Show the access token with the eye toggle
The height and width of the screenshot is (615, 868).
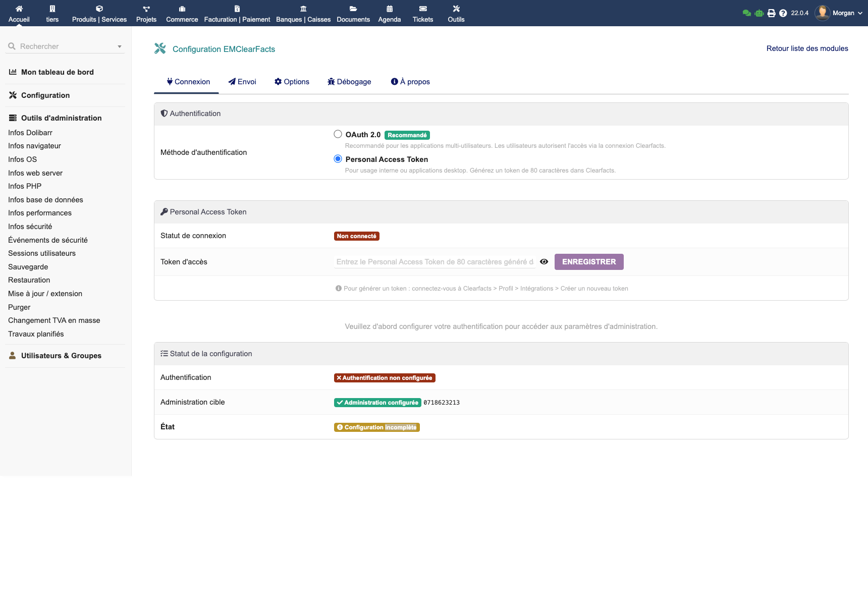544,261
